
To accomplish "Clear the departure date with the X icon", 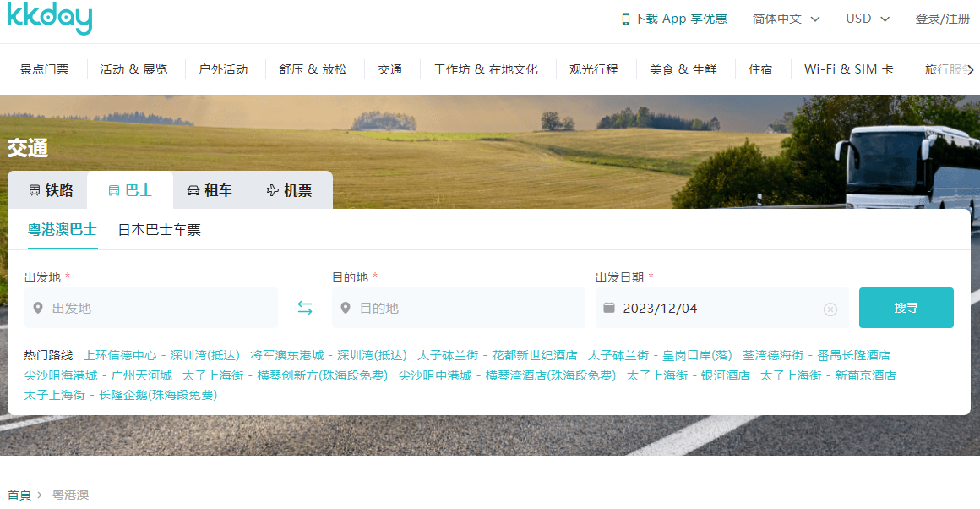I will pos(830,309).
